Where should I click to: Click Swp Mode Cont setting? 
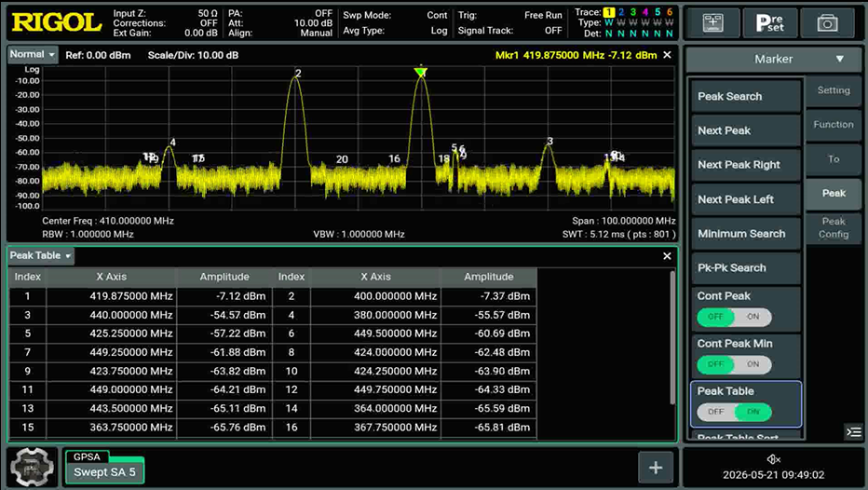pyautogui.click(x=395, y=16)
